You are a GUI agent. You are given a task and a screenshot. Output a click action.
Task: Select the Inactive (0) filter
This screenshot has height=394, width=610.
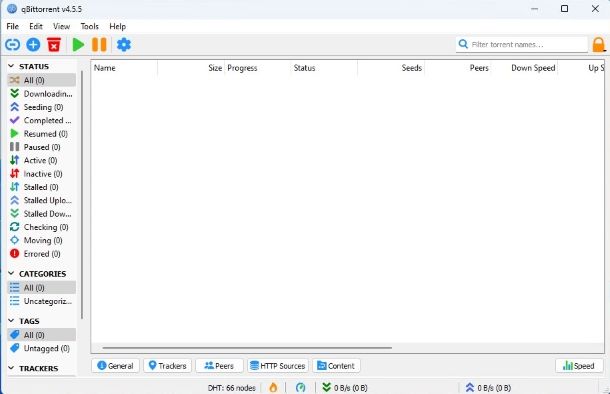[42, 174]
